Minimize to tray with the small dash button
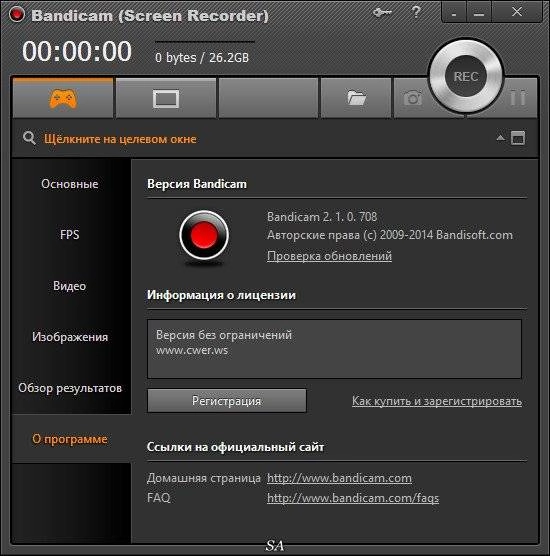The image size is (550, 556). [x=454, y=14]
